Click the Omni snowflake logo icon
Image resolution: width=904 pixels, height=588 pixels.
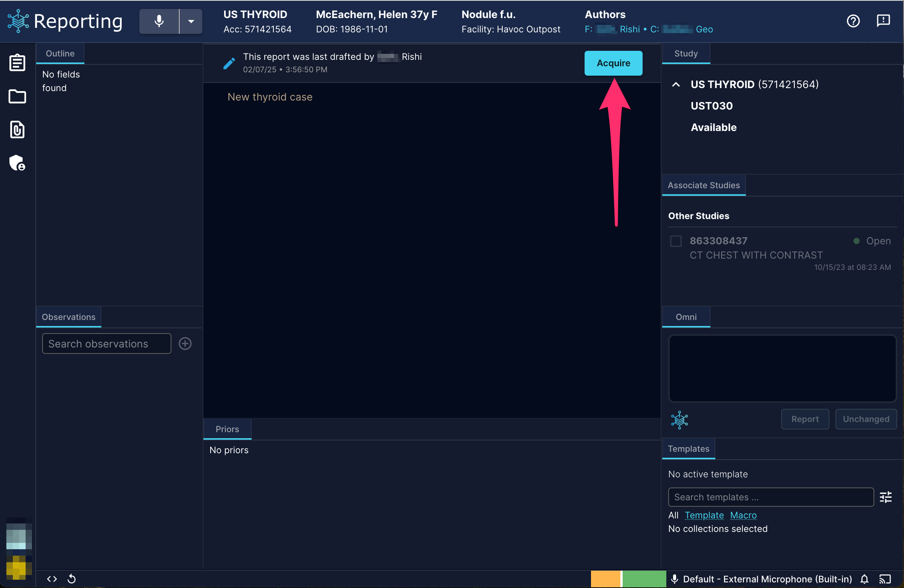(x=680, y=420)
